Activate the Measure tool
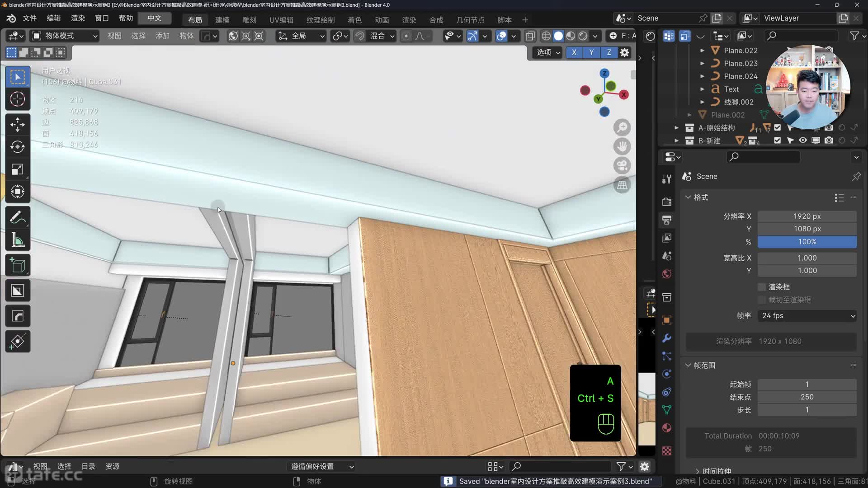This screenshot has width=868, height=488. tap(18, 240)
